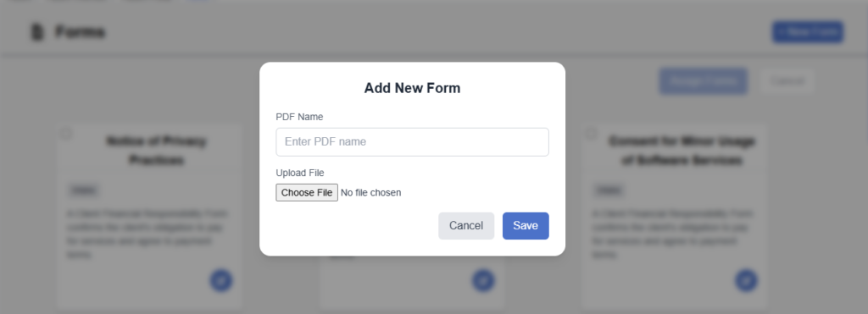Viewport: 868px width, 314px height.
Task: Click the Upload File label
Action: (x=300, y=173)
